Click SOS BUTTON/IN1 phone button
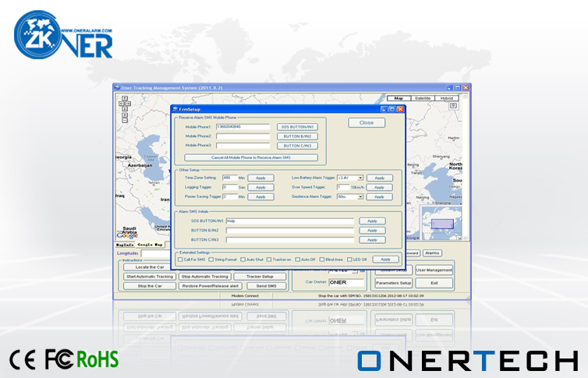The height and width of the screenshot is (378, 588). [x=297, y=127]
